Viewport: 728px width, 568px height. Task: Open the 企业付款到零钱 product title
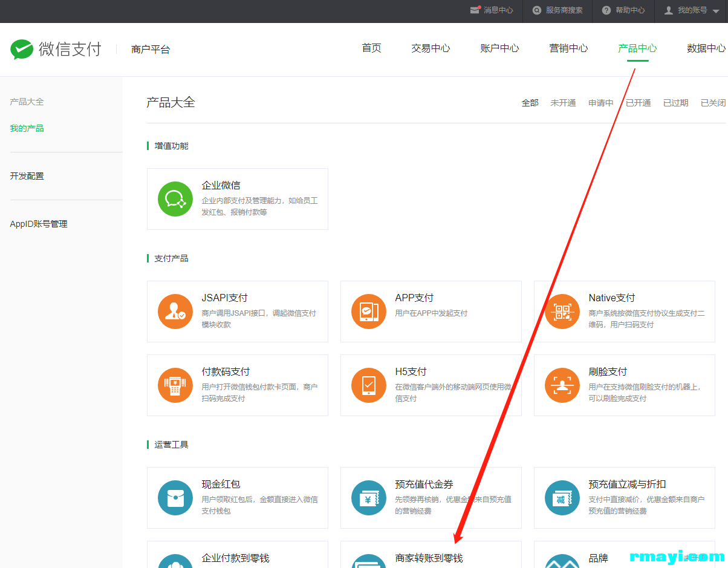235,558
